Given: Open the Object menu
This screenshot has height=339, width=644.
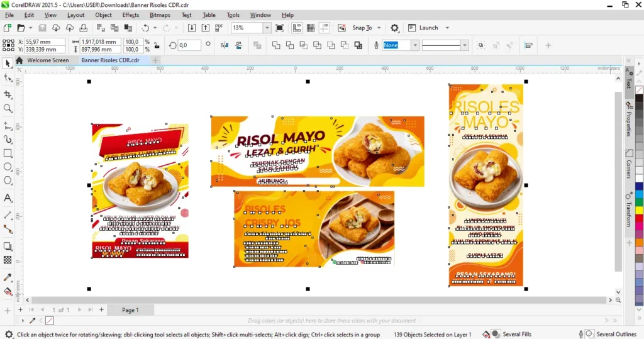Looking at the screenshot, I should point(103,15).
